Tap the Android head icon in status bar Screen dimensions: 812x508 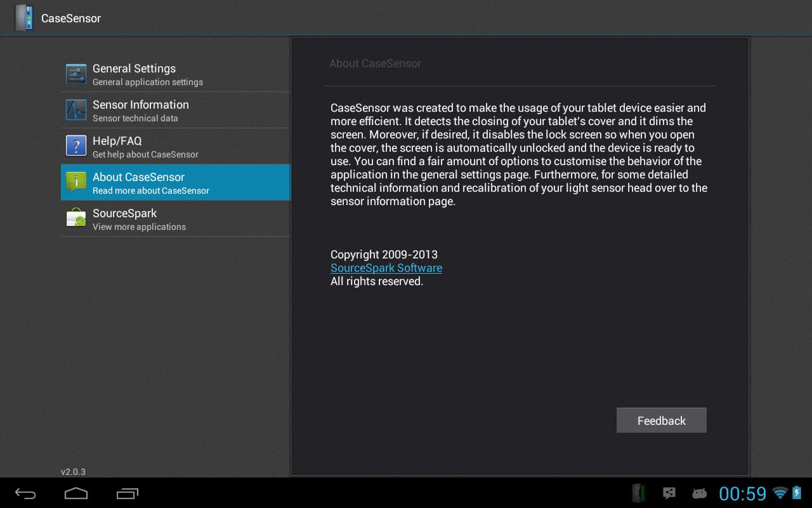(x=699, y=493)
